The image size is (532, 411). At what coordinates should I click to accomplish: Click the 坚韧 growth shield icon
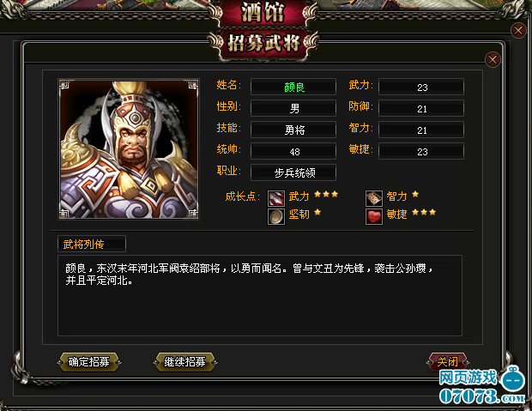coord(275,216)
